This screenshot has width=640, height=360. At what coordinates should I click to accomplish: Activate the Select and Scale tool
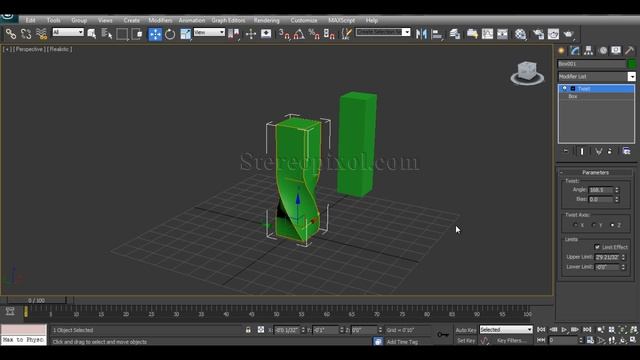click(186, 34)
